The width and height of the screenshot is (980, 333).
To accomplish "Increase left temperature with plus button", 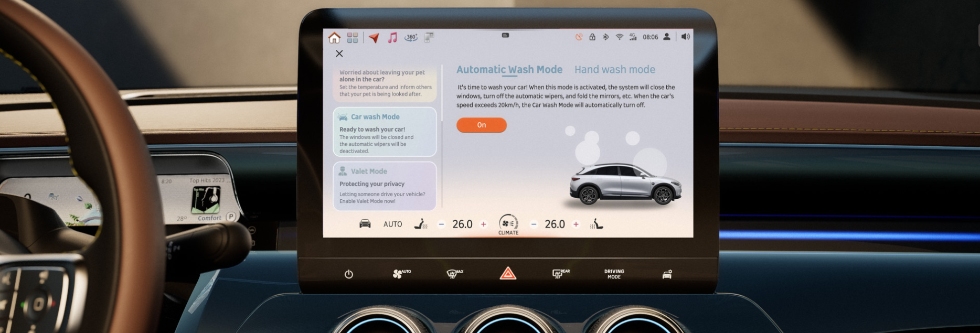I will (x=484, y=224).
